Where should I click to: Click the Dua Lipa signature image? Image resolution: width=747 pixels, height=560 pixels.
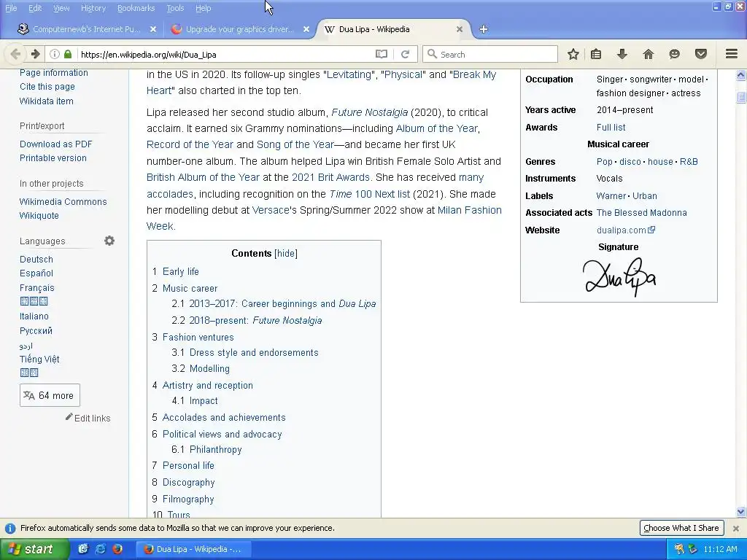click(x=619, y=276)
